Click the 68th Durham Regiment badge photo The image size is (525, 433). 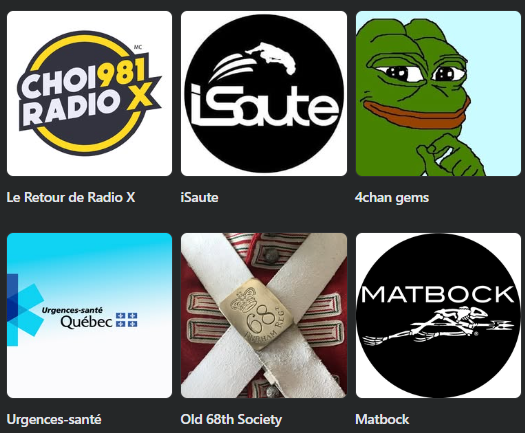pyautogui.click(x=264, y=315)
